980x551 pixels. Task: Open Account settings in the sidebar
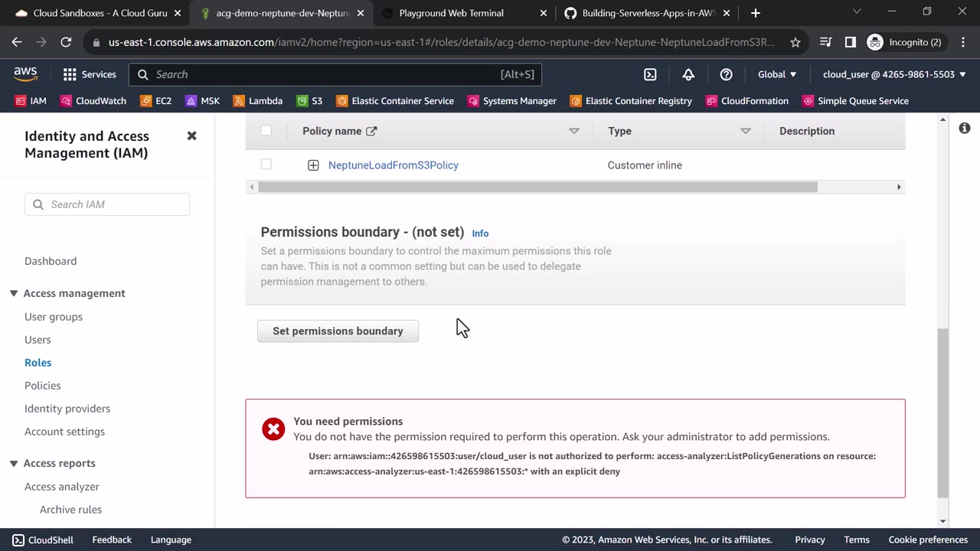pos(64,432)
